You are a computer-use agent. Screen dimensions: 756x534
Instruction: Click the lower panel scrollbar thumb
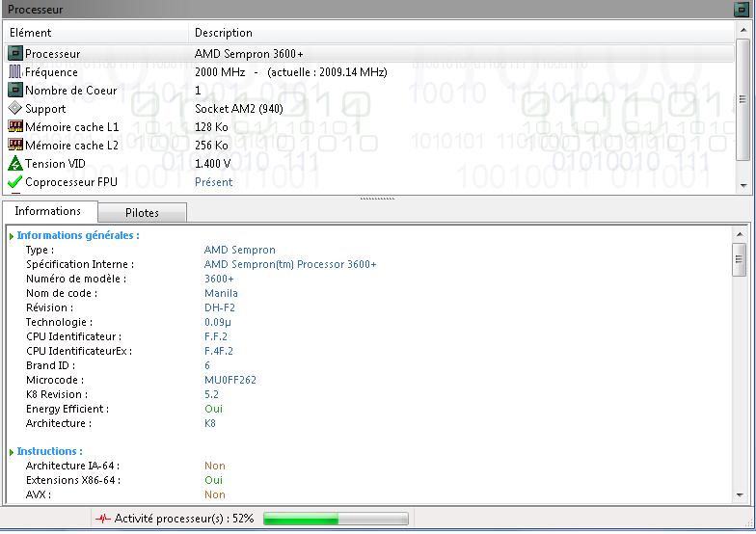(740, 259)
